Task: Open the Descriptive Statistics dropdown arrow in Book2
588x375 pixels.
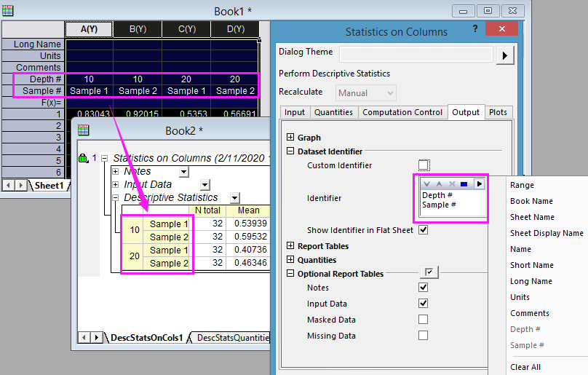Action: pos(235,198)
